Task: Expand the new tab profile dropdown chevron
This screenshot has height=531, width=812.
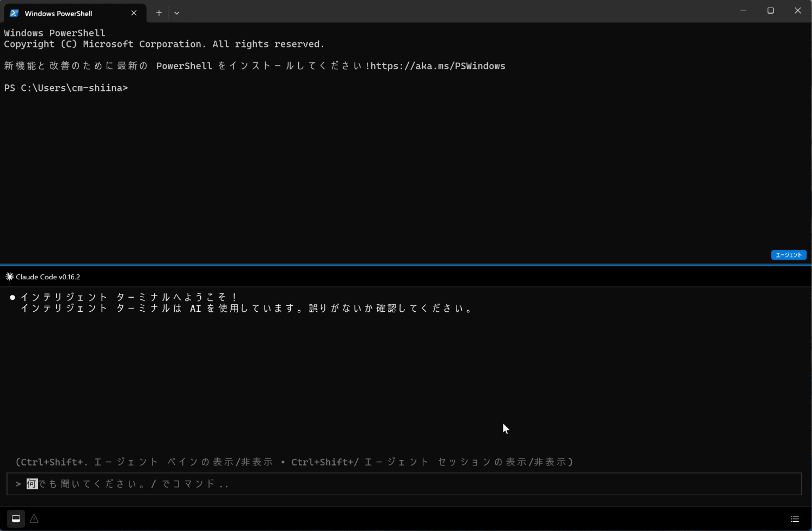Action: (176, 13)
